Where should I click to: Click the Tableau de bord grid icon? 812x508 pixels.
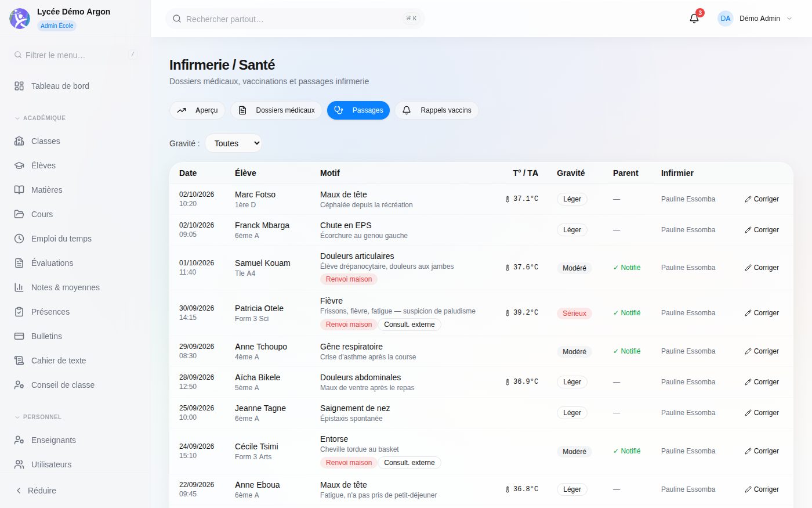click(x=19, y=86)
